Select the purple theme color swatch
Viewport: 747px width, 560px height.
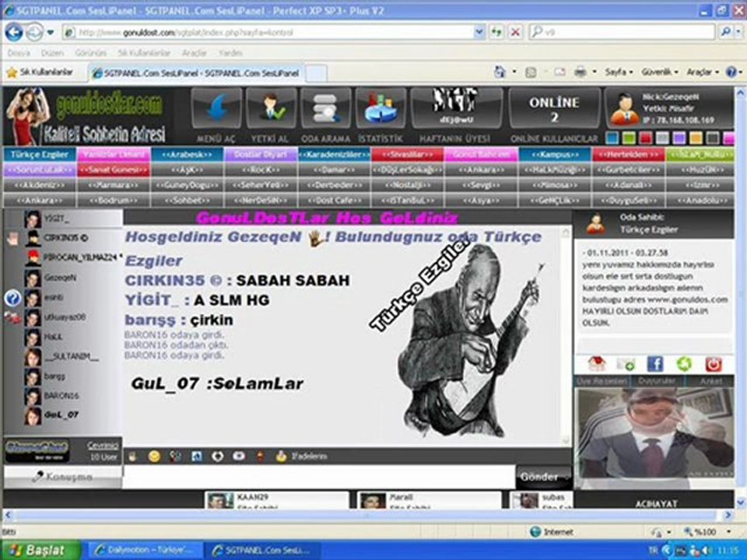tap(679, 138)
